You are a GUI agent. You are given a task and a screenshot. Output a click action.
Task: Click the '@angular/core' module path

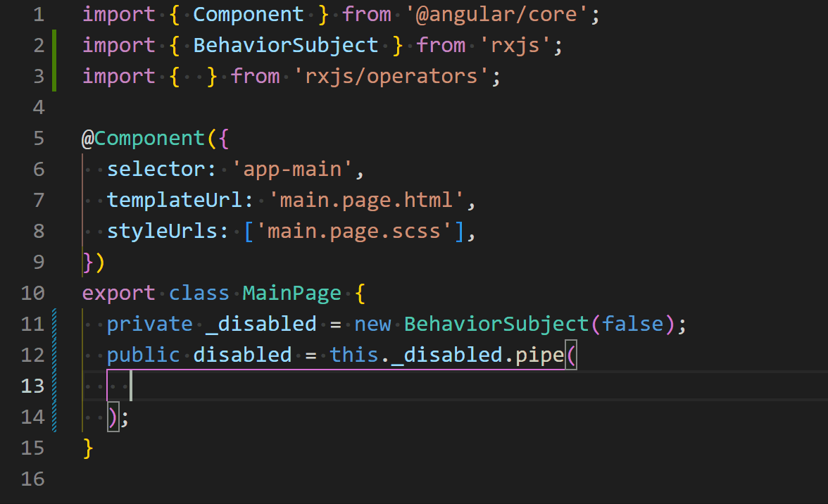[x=495, y=14]
